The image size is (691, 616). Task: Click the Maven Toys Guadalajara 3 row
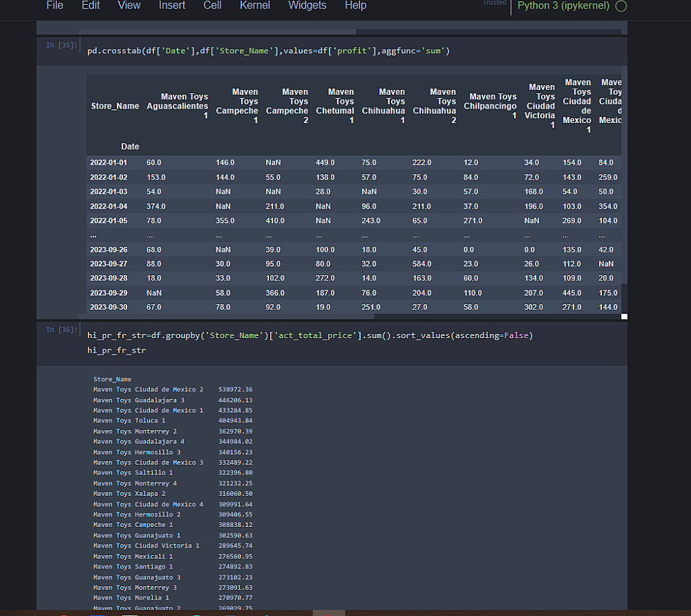(x=173, y=400)
